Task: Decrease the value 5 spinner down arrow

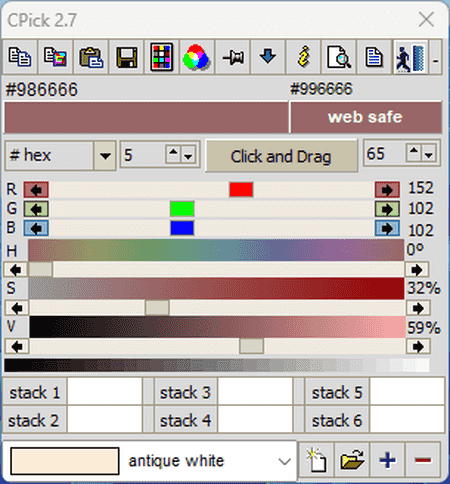Action: (x=189, y=154)
